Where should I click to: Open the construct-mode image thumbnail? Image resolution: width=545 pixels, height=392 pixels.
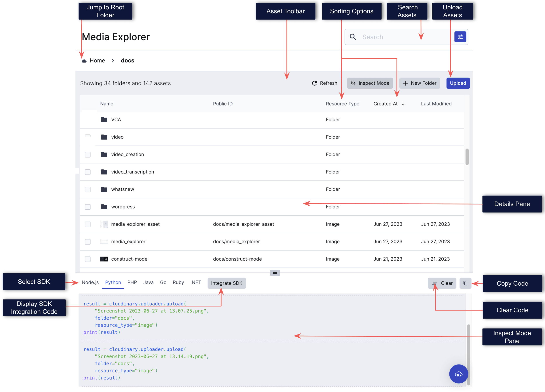click(x=104, y=259)
